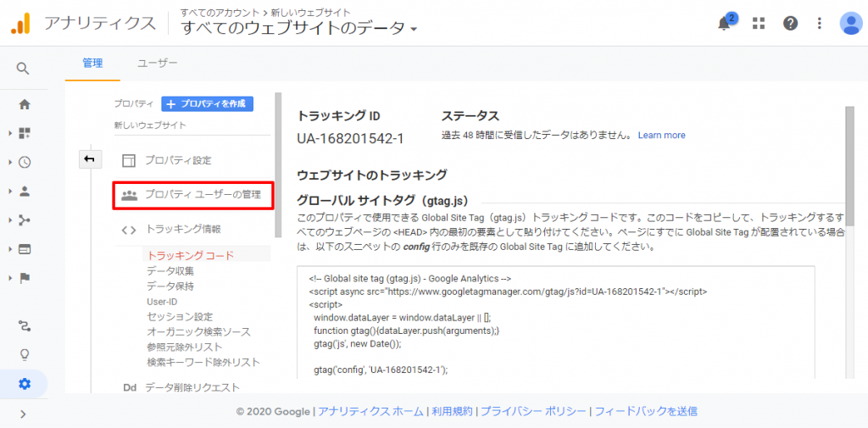Expand the Realtime section arrow

[x=10, y=162]
